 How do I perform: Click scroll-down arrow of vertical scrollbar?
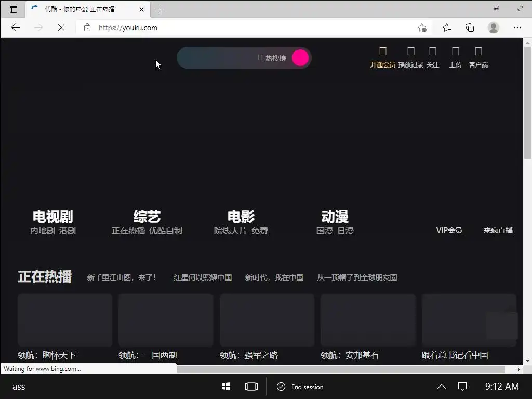point(527,361)
